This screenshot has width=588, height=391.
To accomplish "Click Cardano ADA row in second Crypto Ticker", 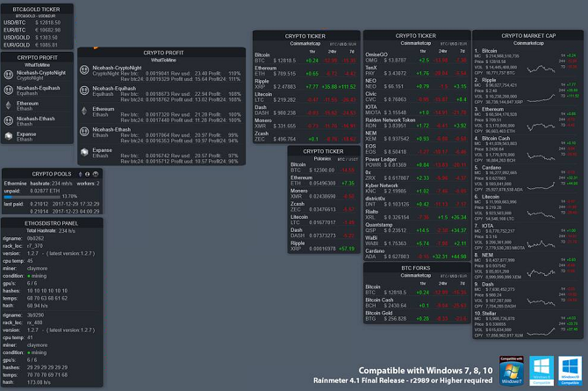I will (416, 254).
